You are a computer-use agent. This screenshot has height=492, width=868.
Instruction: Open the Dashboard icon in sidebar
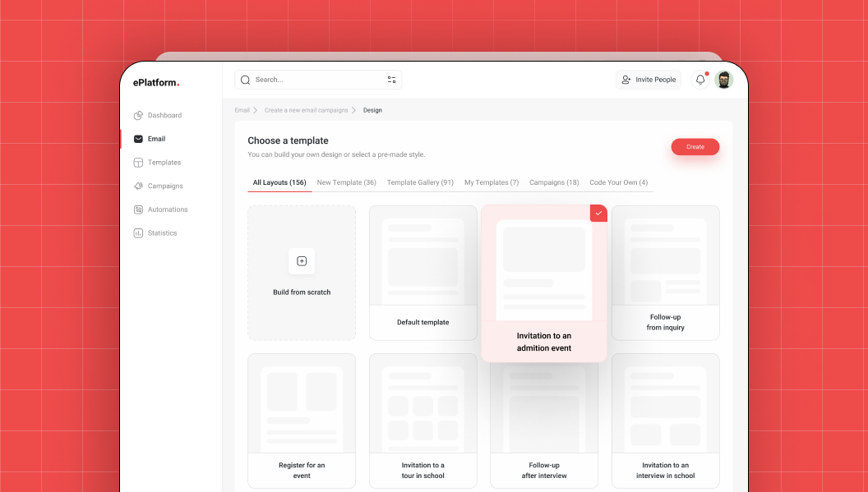pos(138,115)
